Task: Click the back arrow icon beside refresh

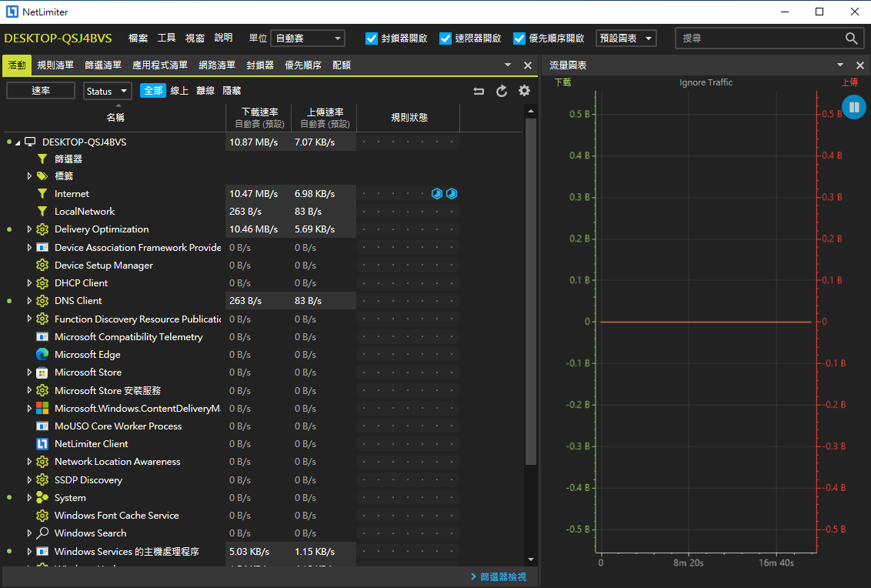Action: [x=479, y=91]
